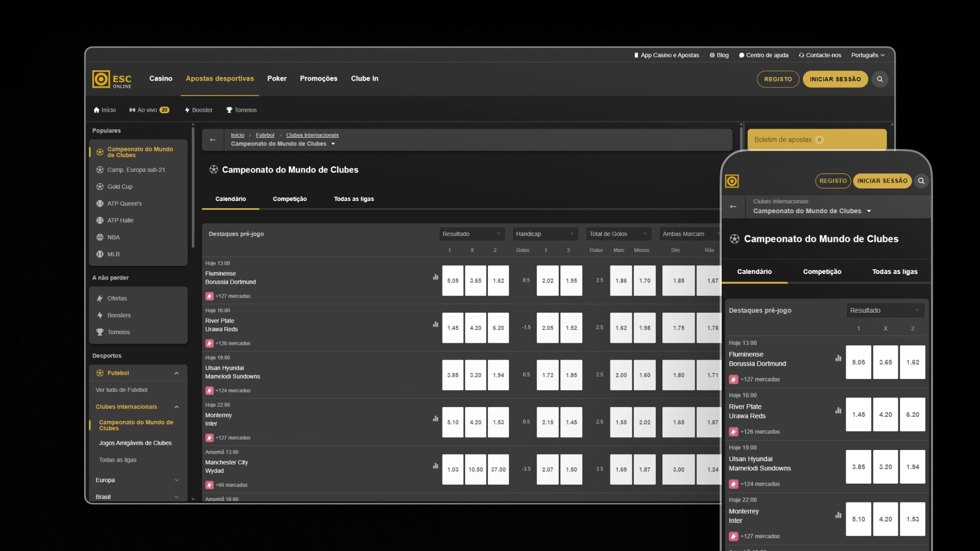
Task: Click the REGISTO button in desktop header
Action: tap(778, 79)
